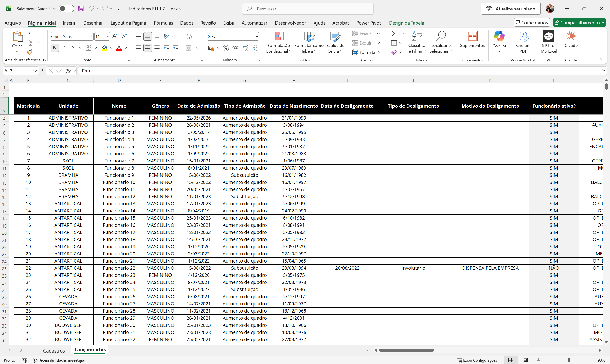Click the Insert Function fx icon

(68, 71)
